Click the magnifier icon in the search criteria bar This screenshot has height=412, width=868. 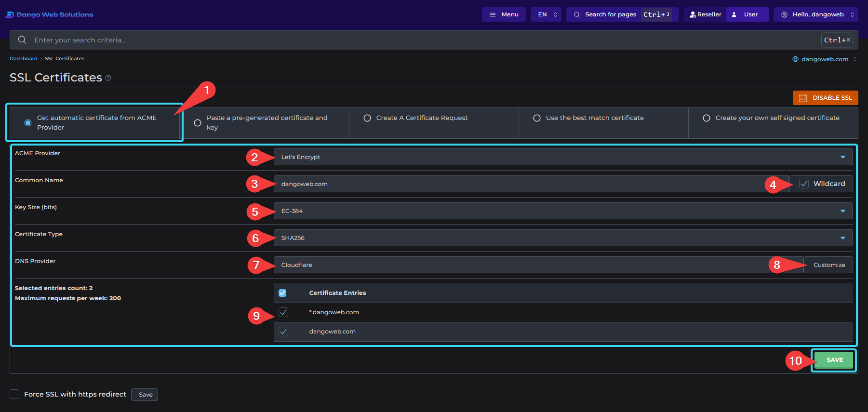[22, 40]
